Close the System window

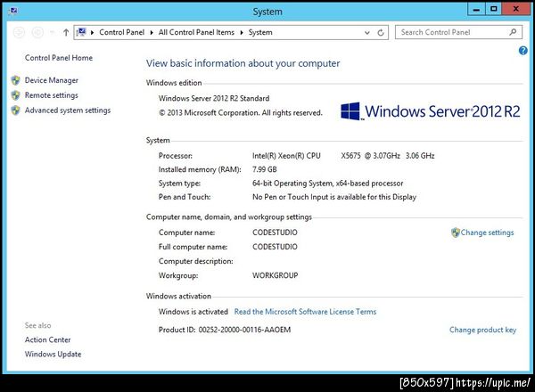tap(516, 10)
